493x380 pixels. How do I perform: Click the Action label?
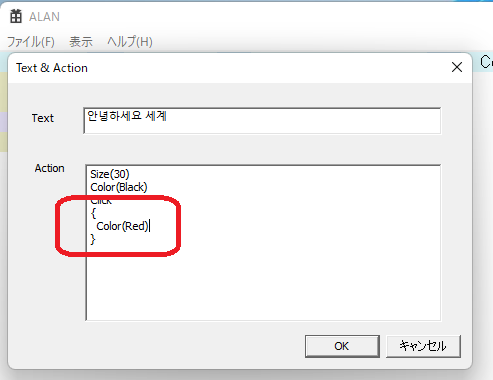pyautogui.click(x=49, y=168)
